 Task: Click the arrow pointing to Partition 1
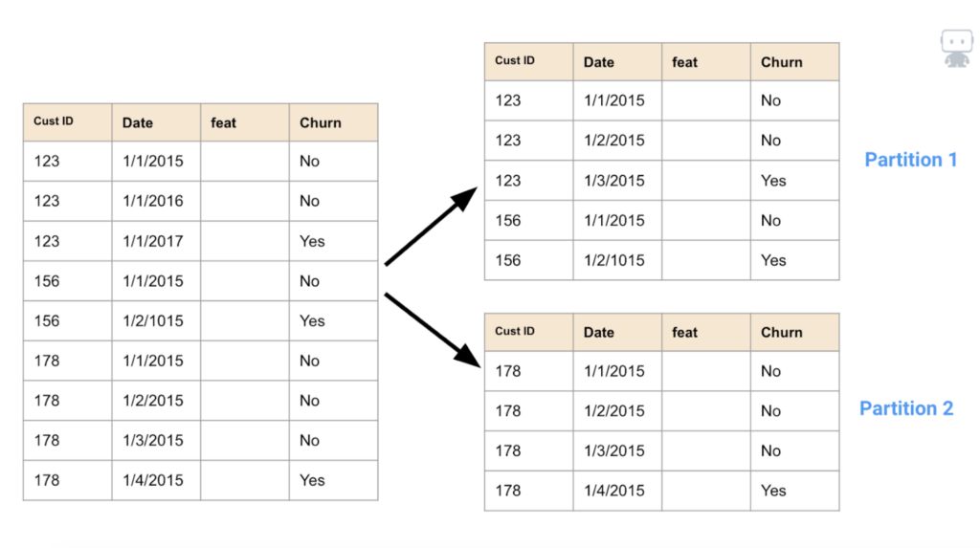pos(431,226)
